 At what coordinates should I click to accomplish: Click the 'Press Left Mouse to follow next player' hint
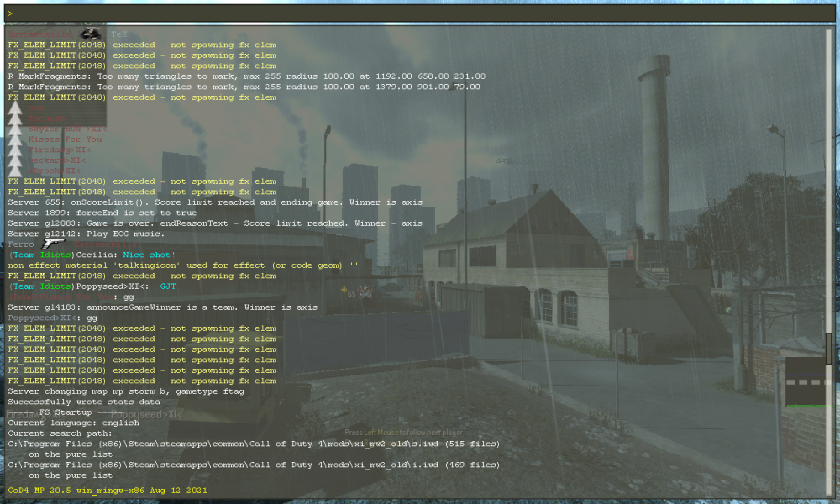pyautogui.click(x=403, y=433)
